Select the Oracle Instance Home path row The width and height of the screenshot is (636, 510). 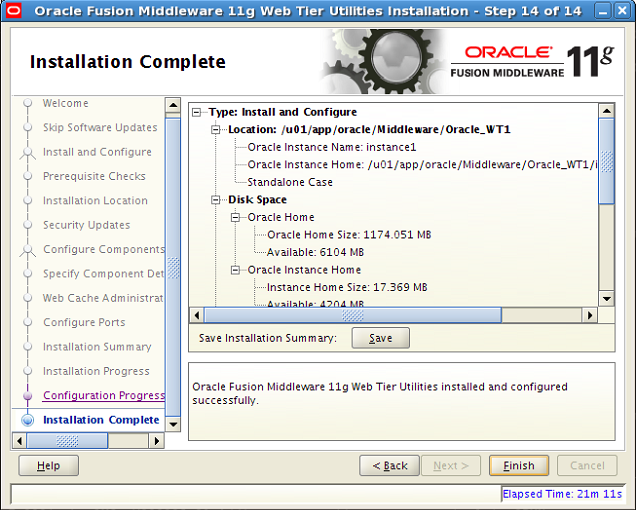422,164
